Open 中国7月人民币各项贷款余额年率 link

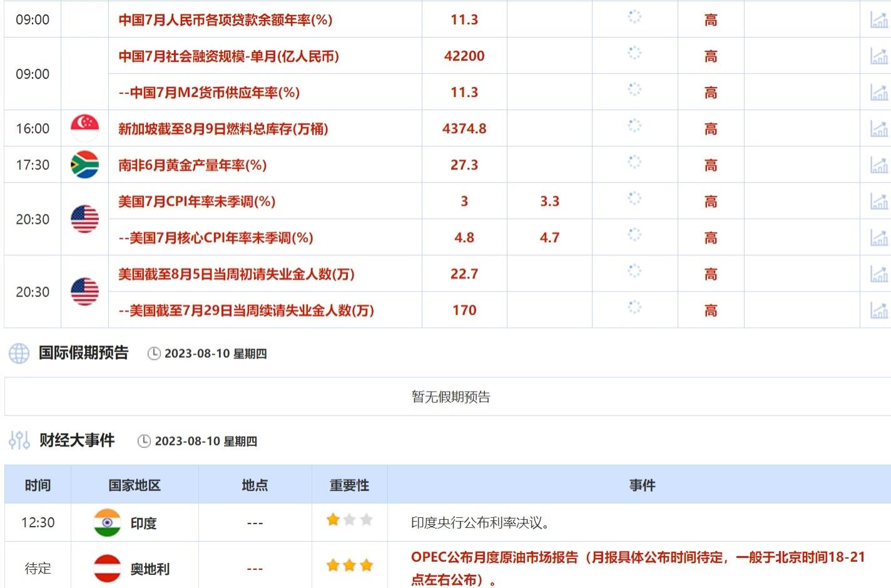pos(225,20)
